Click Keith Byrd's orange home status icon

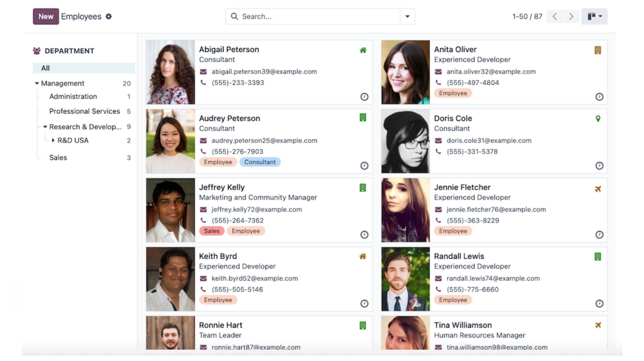tap(363, 256)
